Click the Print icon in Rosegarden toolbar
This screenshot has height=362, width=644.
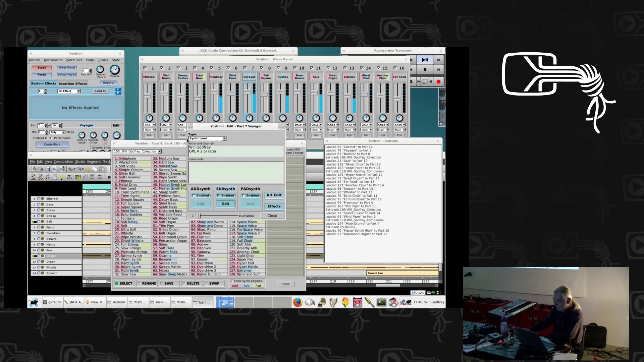55,169
